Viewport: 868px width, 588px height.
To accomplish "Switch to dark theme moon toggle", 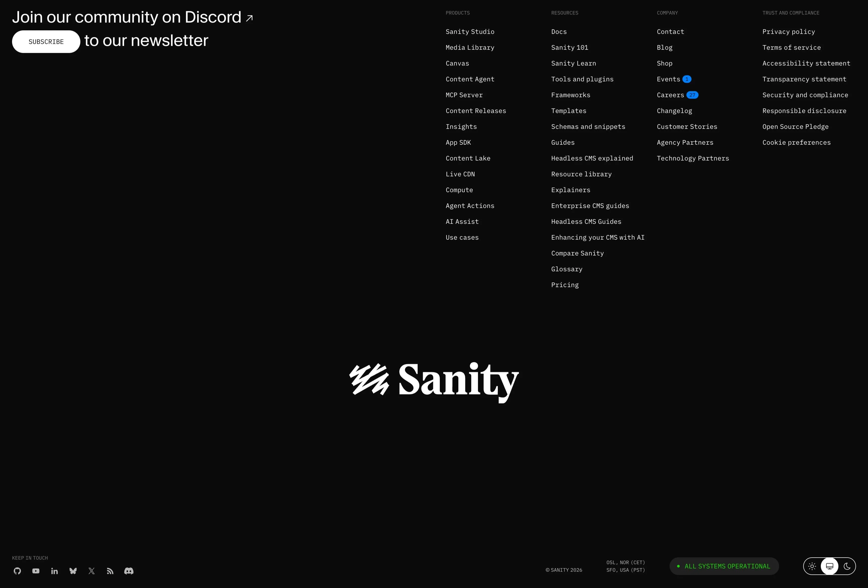I will click(847, 566).
